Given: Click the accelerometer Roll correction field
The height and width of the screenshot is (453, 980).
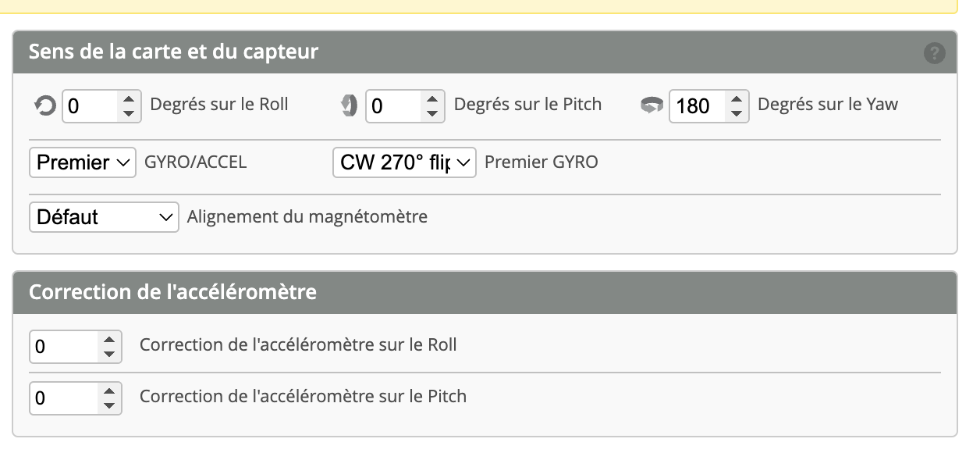Looking at the screenshot, I should [x=64, y=347].
